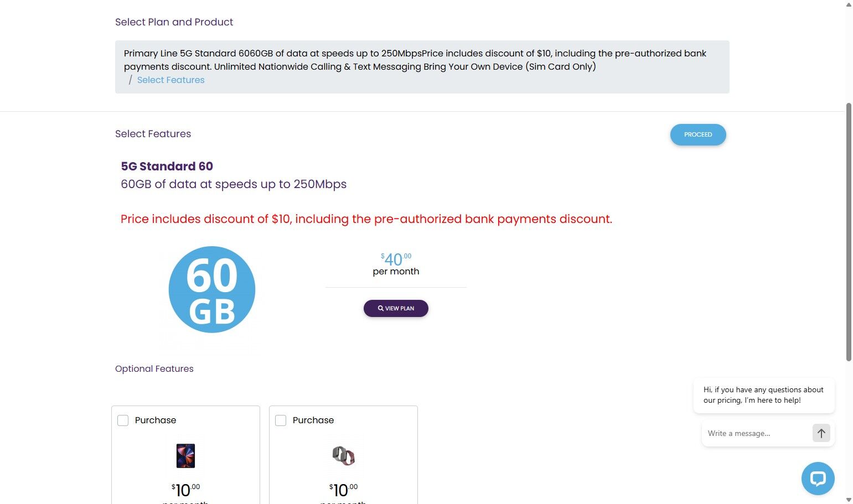This screenshot has width=853, height=504.
Task: Click the page scrollbar up arrow
Action: click(849, 4)
